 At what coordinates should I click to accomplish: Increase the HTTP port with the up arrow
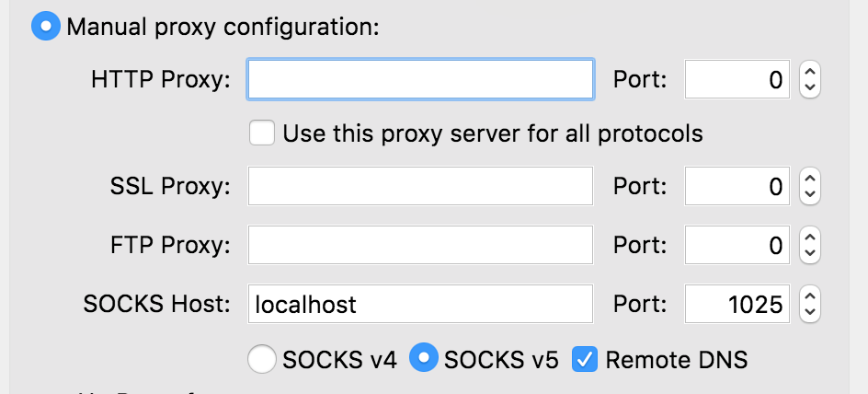[809, 72]
